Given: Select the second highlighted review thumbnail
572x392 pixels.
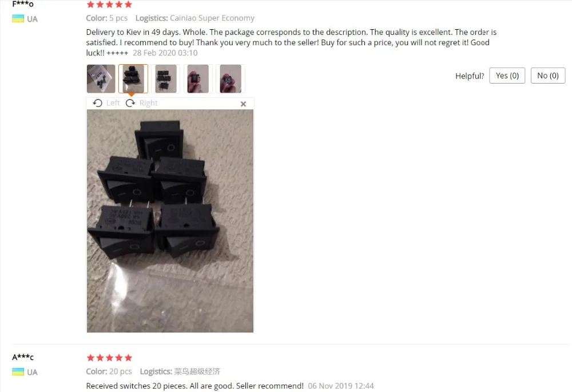Looking at the screenshot, I should coord(133,79).
